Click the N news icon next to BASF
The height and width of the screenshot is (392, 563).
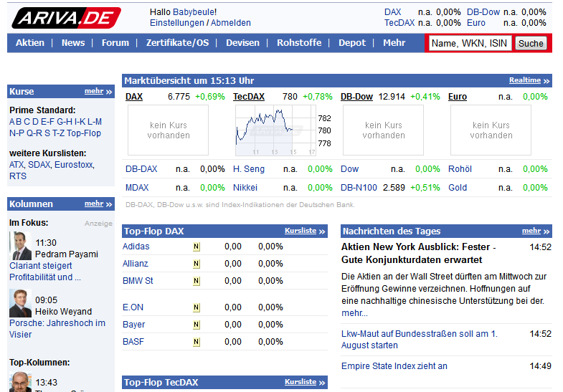[x=196, y=342]
